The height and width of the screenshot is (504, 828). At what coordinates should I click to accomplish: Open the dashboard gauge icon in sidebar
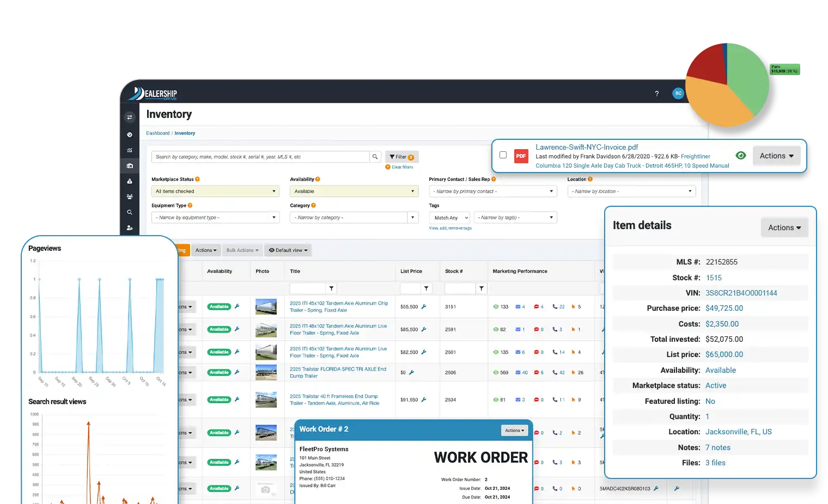(x=130, y=134)
